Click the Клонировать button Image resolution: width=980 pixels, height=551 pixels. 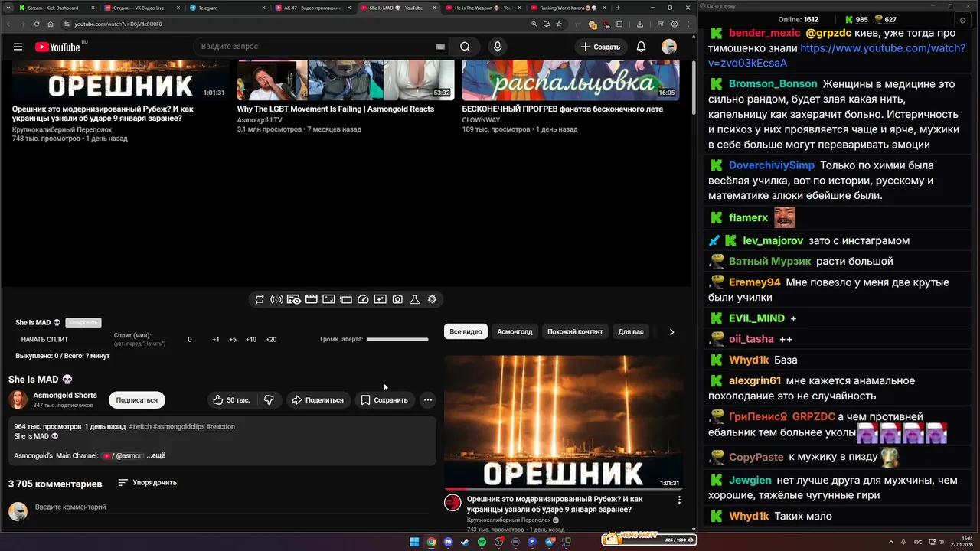click(x=83, y=323)
